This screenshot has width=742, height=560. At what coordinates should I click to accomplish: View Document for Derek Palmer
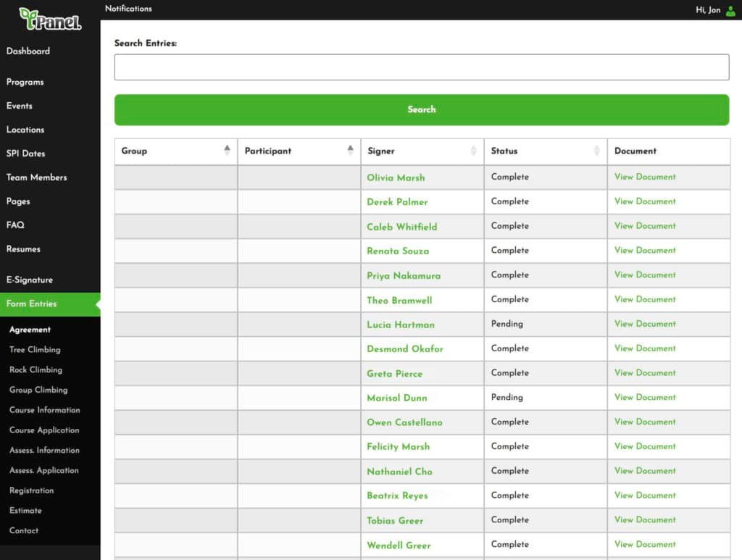click(645, 201)
